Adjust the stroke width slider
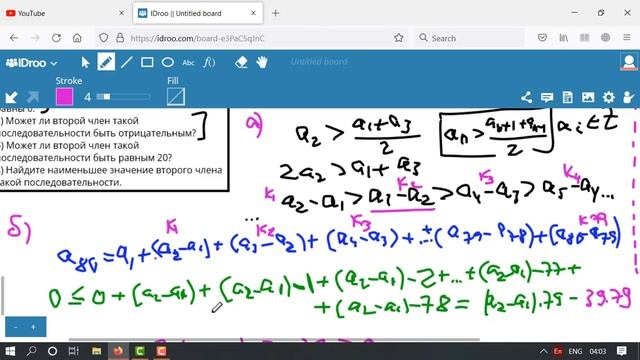The height and width of the screenshot is (360, 640). (123, 97)
